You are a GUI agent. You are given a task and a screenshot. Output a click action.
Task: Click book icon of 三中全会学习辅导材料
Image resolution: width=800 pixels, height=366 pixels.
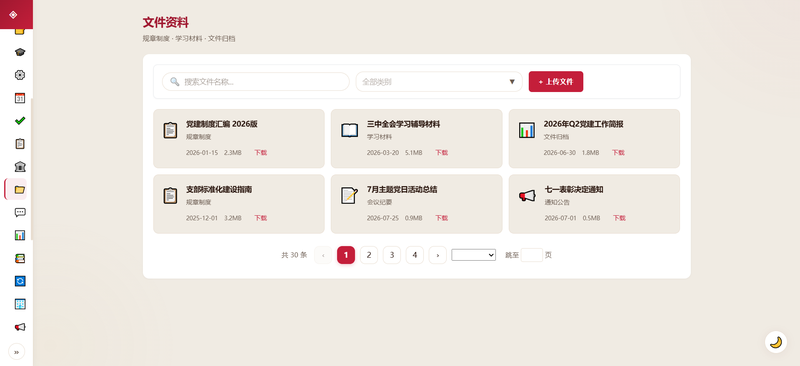pyautogui.click(x=349, y=130)
